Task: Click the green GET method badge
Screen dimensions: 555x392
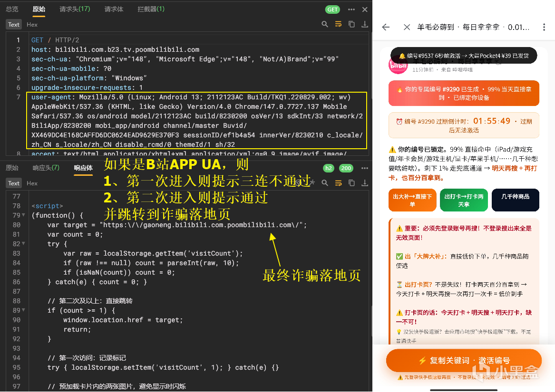Action: (x=332, y=10)
